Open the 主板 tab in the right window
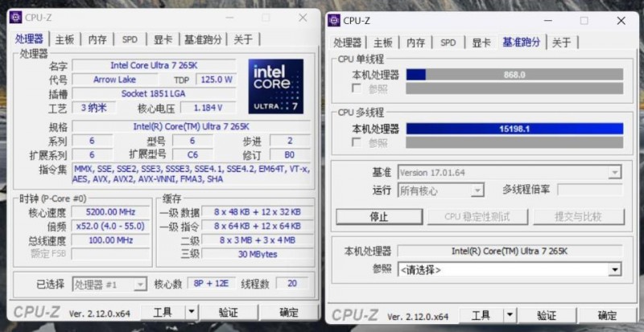 click(x=383, y=43)
